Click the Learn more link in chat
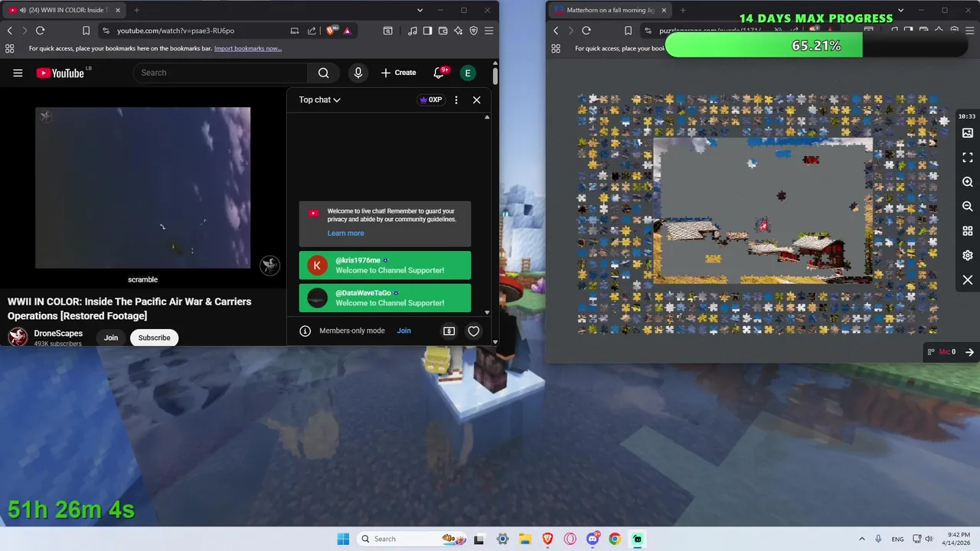The height and width of the screenshot is (551, 980). point(345,233)
